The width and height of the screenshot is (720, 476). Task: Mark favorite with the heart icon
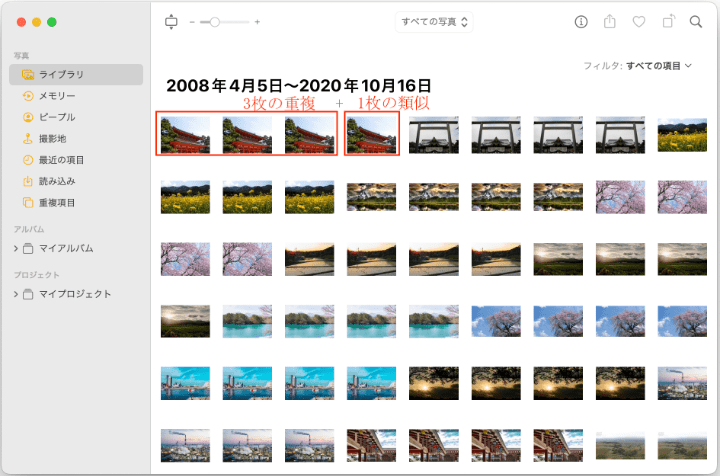pos(639,22)
